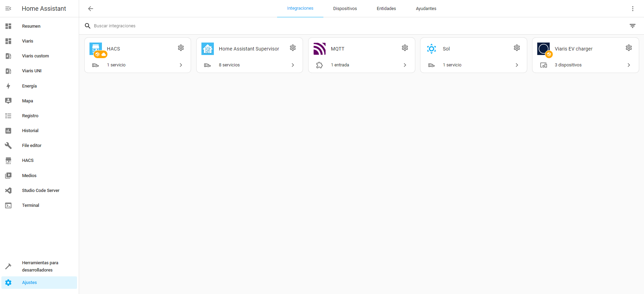Open Sol integration settings gear
644x294 pixels.
(x=517, y=48)
